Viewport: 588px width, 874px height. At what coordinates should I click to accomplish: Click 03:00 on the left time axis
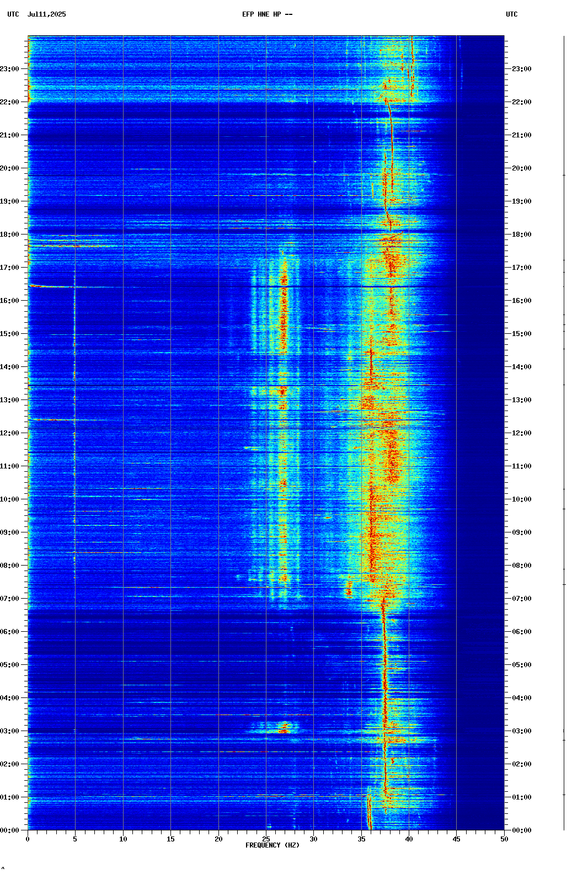(10, 731)
